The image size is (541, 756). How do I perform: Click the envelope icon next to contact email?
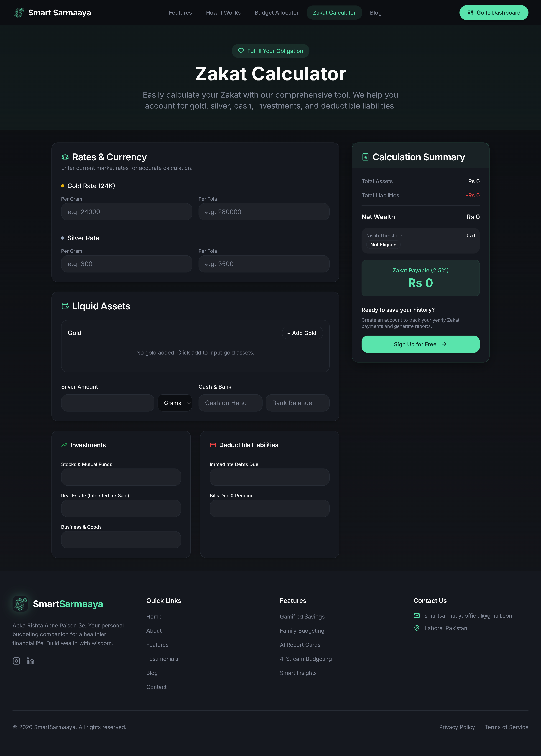point(416,615)
